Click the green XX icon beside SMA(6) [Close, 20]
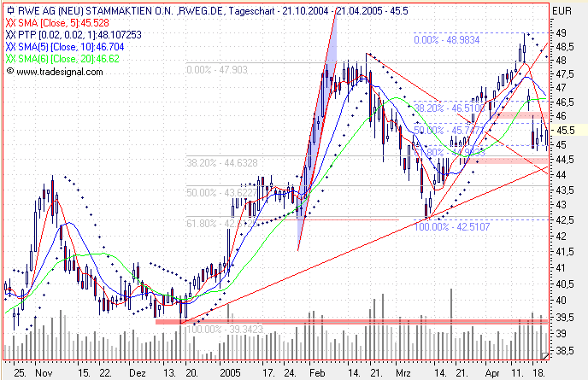 click(11, 59)
